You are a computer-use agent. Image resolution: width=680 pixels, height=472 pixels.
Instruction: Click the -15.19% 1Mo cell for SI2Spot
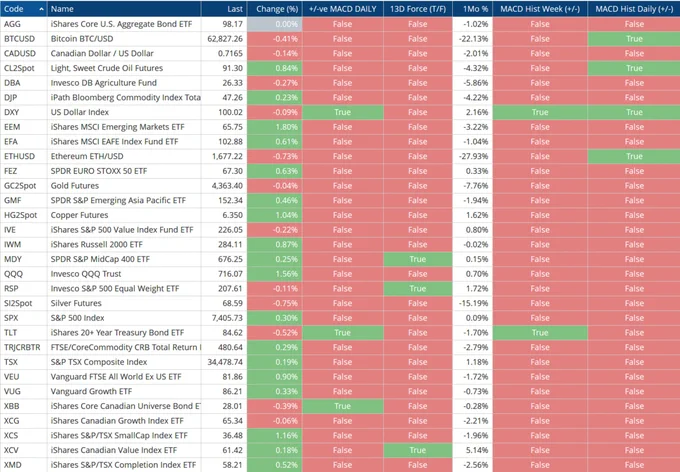click(472, 303)
